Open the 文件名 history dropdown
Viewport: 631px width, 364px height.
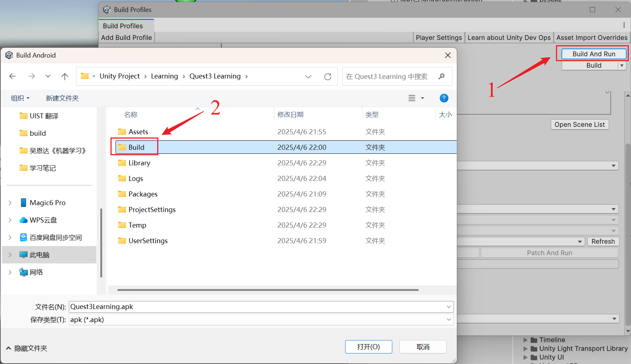449,307
